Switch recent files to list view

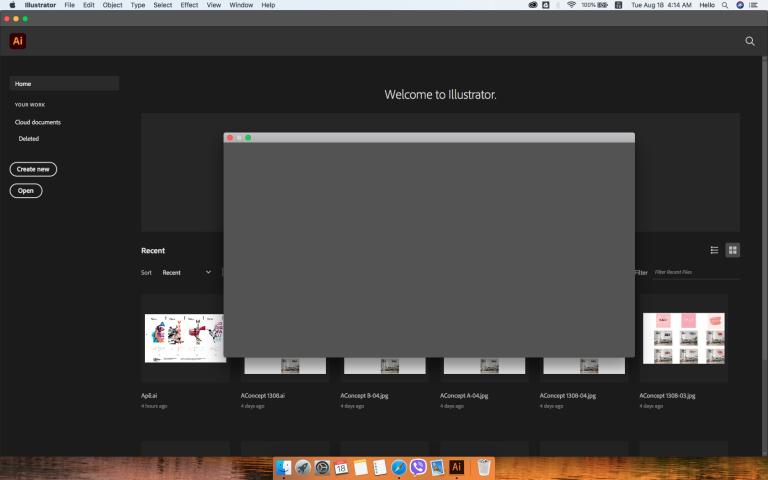(714, 250)
